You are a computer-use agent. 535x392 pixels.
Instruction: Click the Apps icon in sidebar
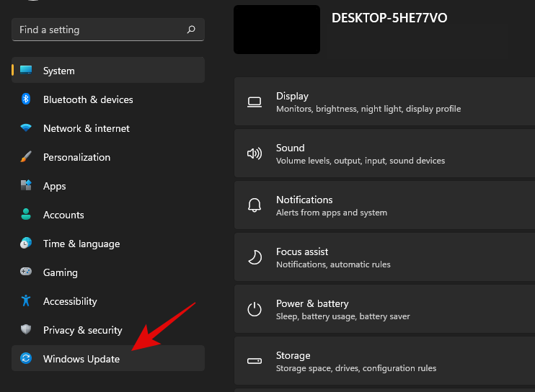(x=26, y=186)
